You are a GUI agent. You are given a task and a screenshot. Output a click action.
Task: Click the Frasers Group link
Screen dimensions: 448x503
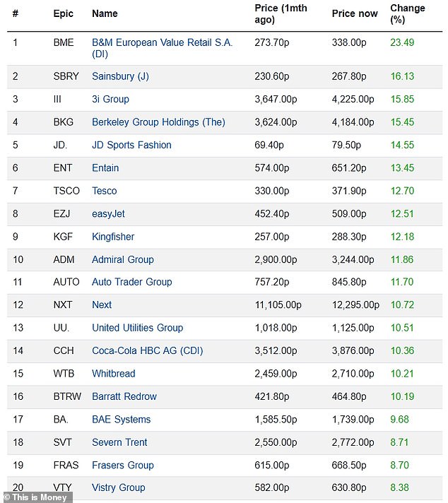coord(122,465)
